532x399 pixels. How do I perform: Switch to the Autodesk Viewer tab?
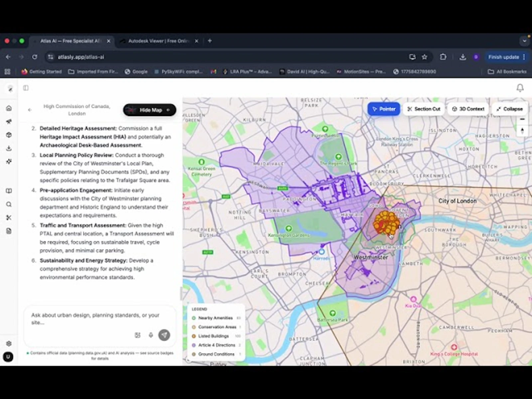pos(159,41)
